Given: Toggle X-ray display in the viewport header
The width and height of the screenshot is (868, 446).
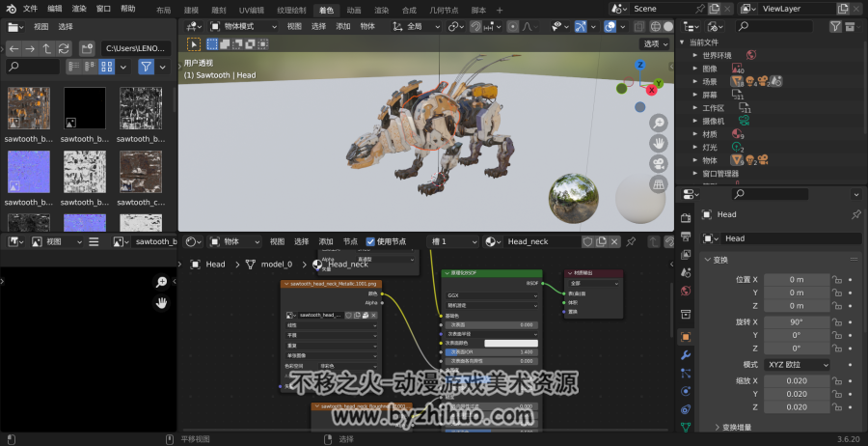Looking at the screenshot, I should (x=638, y=27).
